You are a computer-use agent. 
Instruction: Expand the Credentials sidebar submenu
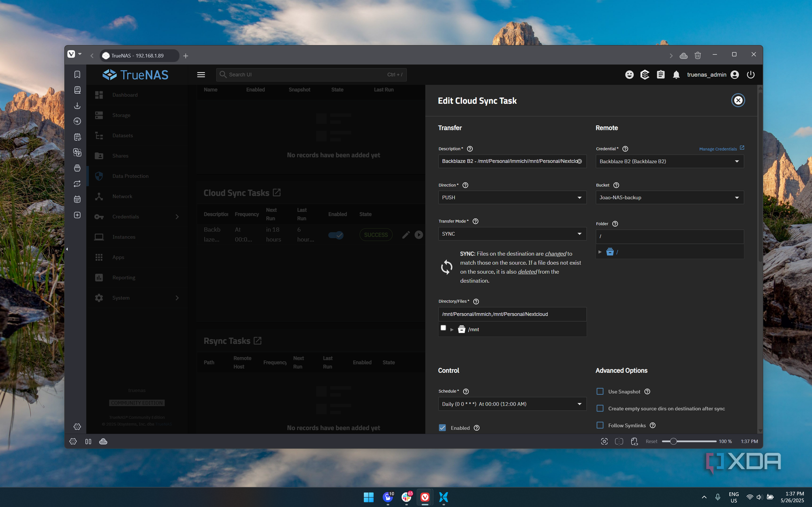click(x=177, y=217)
